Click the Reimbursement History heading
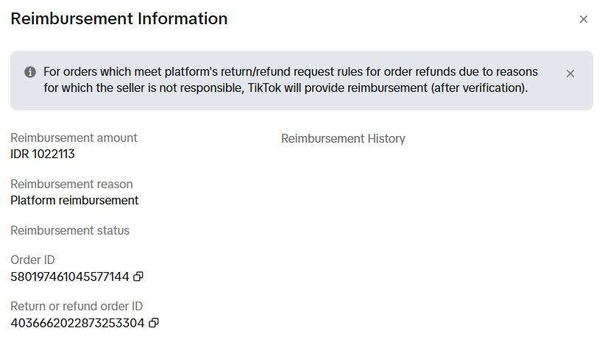Image resolution: width=605 pixels, height=364 pixels. click(343, 138)
